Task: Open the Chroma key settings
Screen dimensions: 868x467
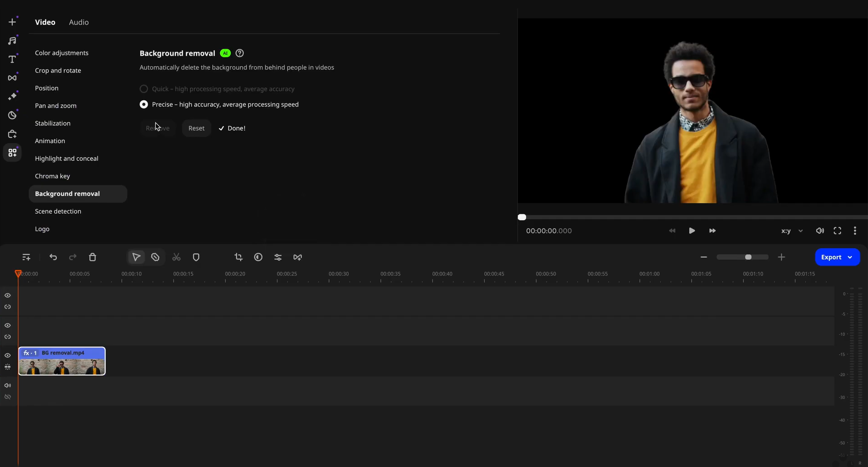Action: [x=53, y=176]
